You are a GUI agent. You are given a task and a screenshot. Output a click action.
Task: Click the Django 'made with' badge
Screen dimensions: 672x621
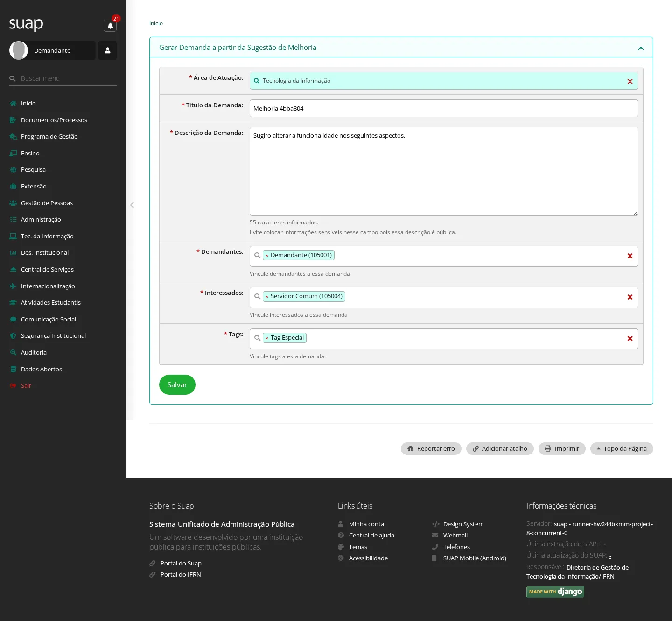pyautogui.click(x=555, y=592)
